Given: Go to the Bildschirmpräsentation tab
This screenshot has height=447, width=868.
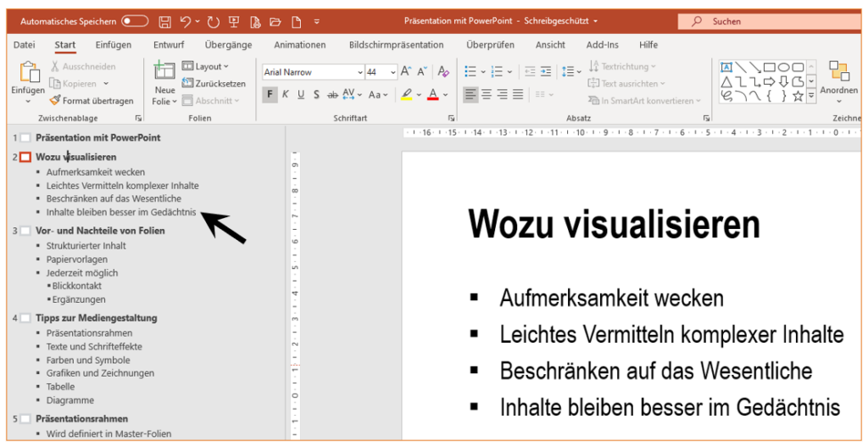Looking at the screenshot, I should click(397, 45).
